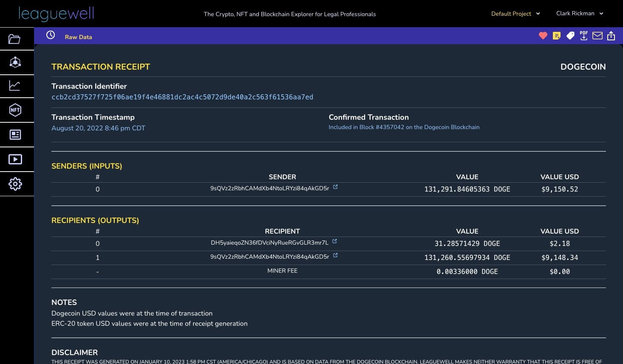Select recipient USD value $2.18
623x364 pixels.
[x=560, y=243]
